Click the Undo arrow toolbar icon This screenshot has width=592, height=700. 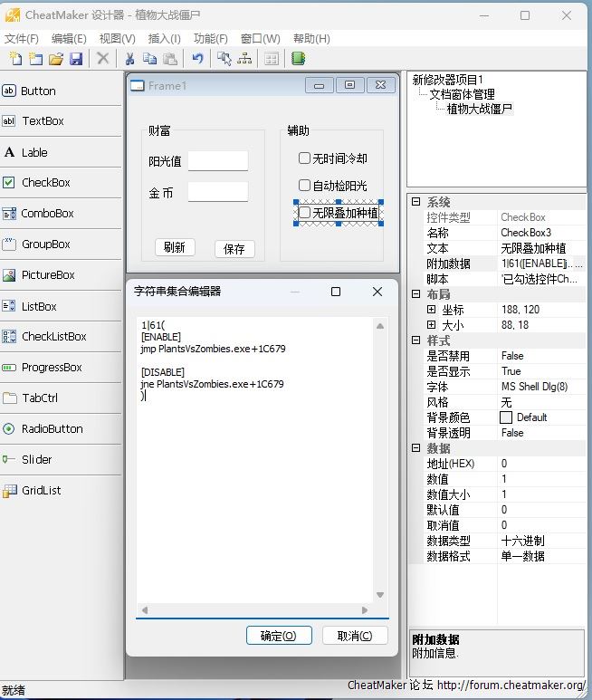tap(197, 59)
